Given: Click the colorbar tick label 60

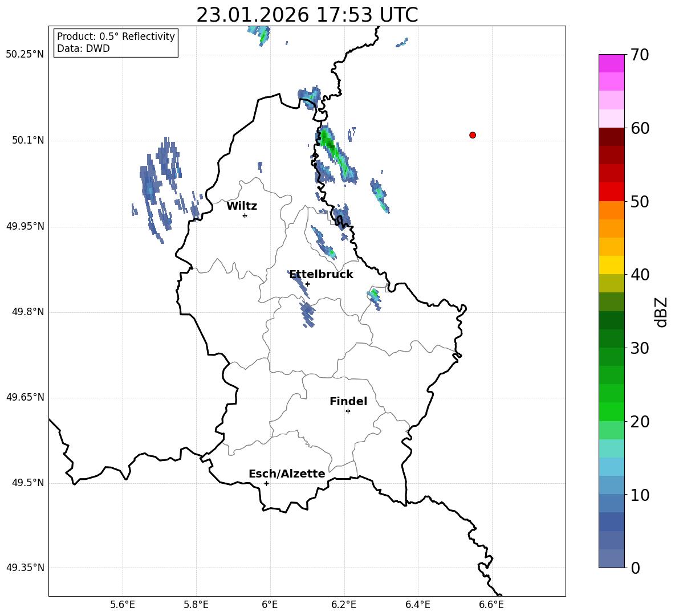Looking at the screenshot, I should (640, 128).
